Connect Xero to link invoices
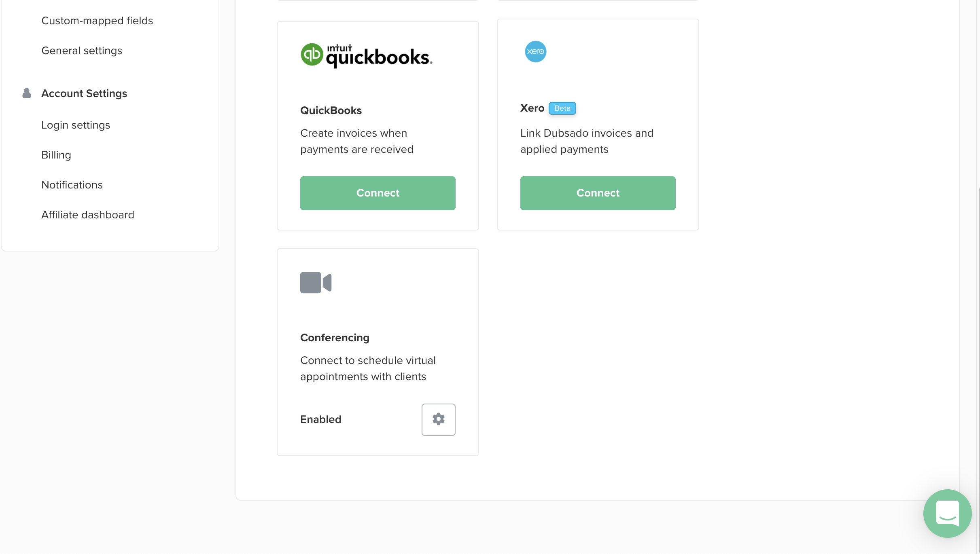980x554 pixels. tap(598, 193)
